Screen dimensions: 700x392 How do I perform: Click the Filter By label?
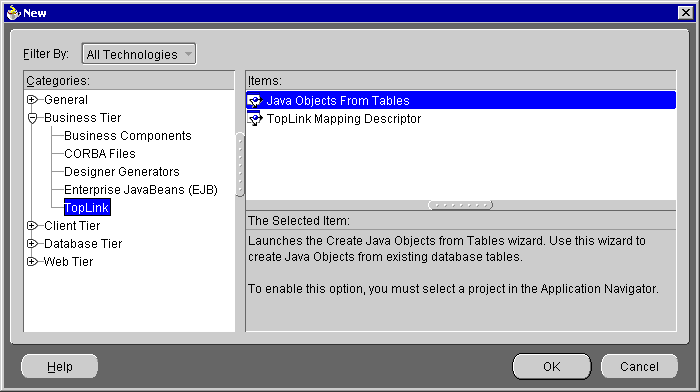click(46, 54)
